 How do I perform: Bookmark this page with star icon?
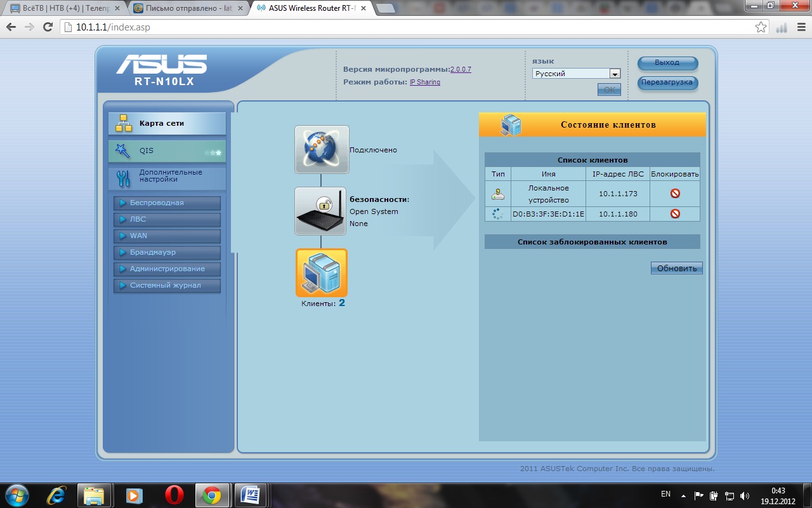click(761, 27)
